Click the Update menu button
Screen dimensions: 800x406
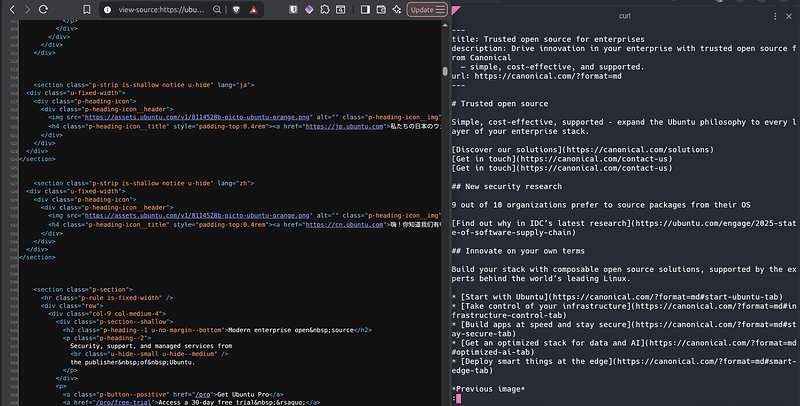[427, 9]
